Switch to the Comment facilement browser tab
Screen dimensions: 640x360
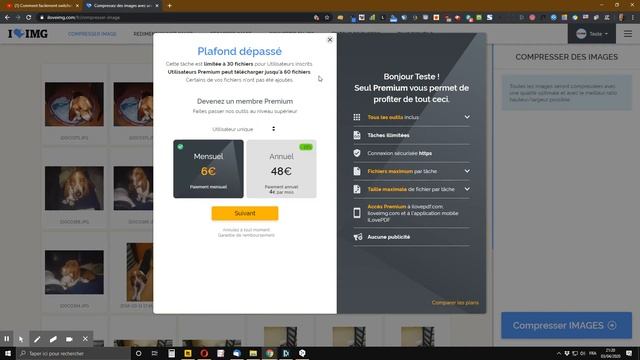[x=42, y=6]
